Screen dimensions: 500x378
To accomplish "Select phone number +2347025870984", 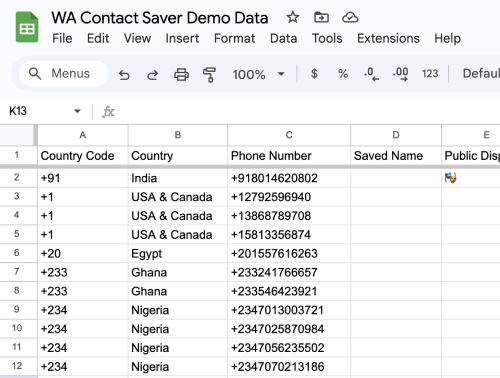I will 289,329.
